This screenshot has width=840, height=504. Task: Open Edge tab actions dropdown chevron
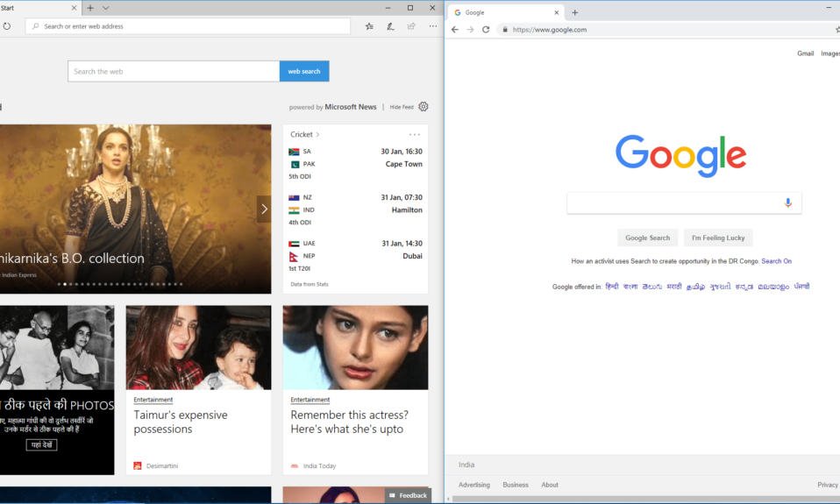(106, 8)
